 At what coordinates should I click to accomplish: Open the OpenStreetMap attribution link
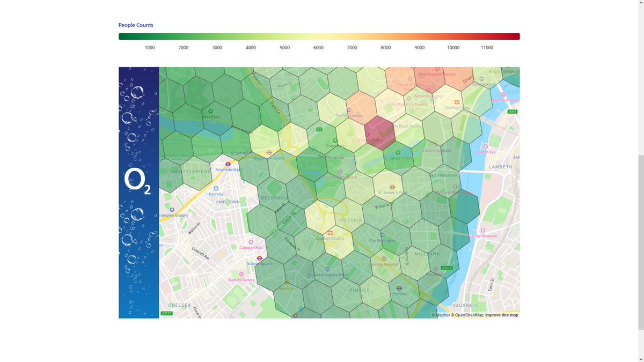[x=467, y=315]
